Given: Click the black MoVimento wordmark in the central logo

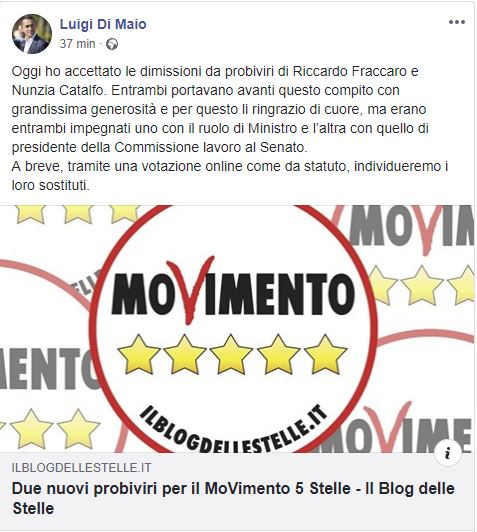Looking at the screenshot, I should pos(233,293).
